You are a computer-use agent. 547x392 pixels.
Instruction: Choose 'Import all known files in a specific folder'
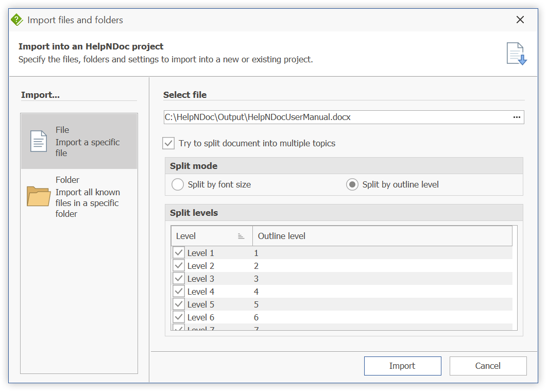(x=79, y=196)
